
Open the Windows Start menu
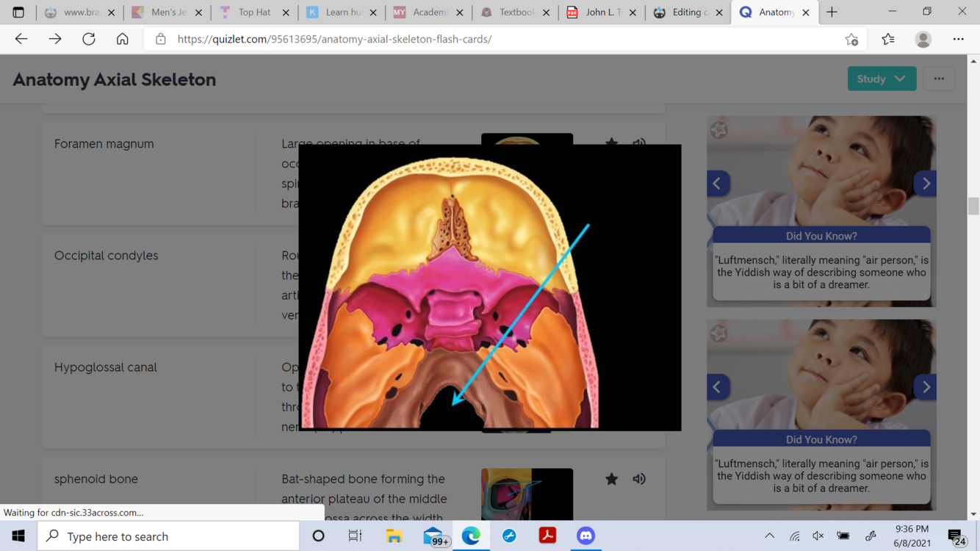click(x=18, y=536)
